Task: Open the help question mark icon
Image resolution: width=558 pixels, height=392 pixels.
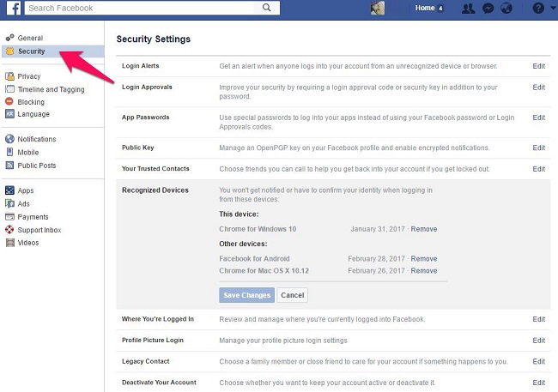Action: tap(538, 9)
